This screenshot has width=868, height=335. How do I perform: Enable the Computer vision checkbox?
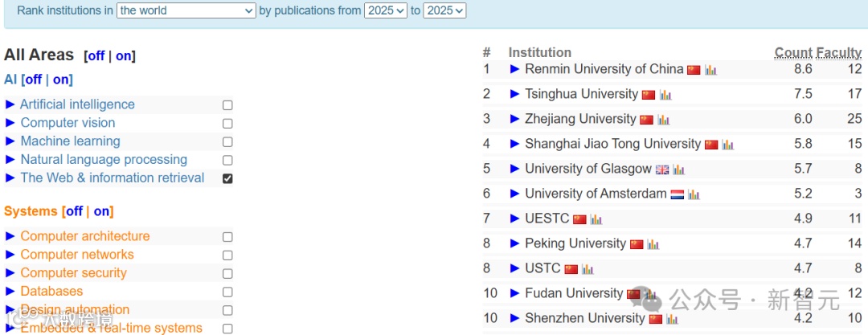point(227,124)
